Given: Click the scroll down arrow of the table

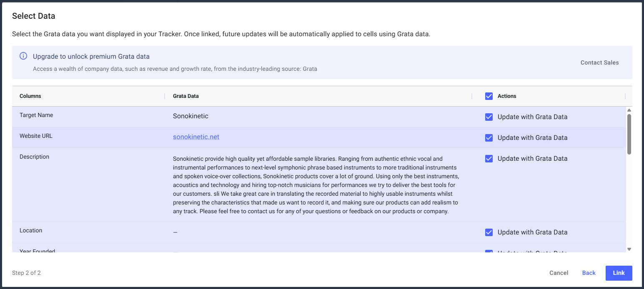Looking at the screenshot, I should click(x=629, y=249).
